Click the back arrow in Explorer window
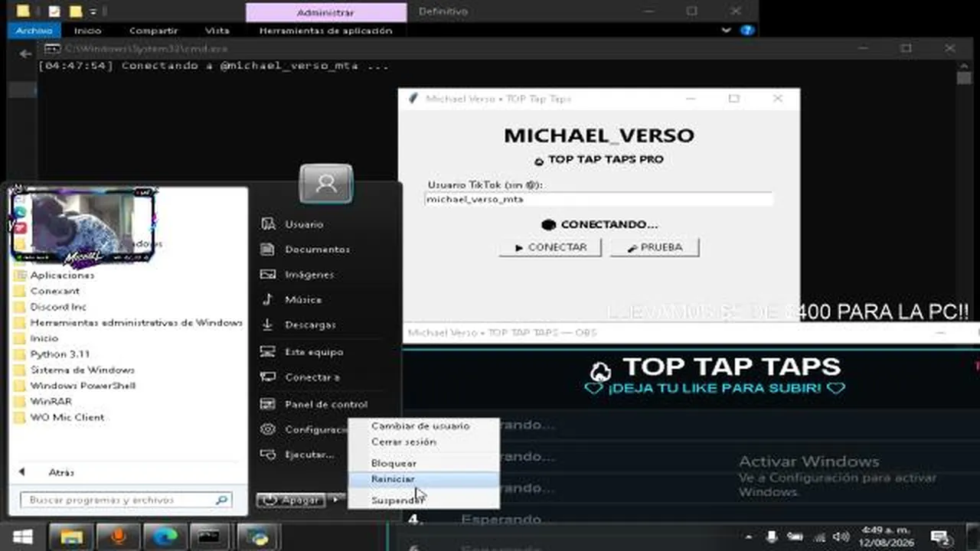The image size is (980, 551). (26, 54)
